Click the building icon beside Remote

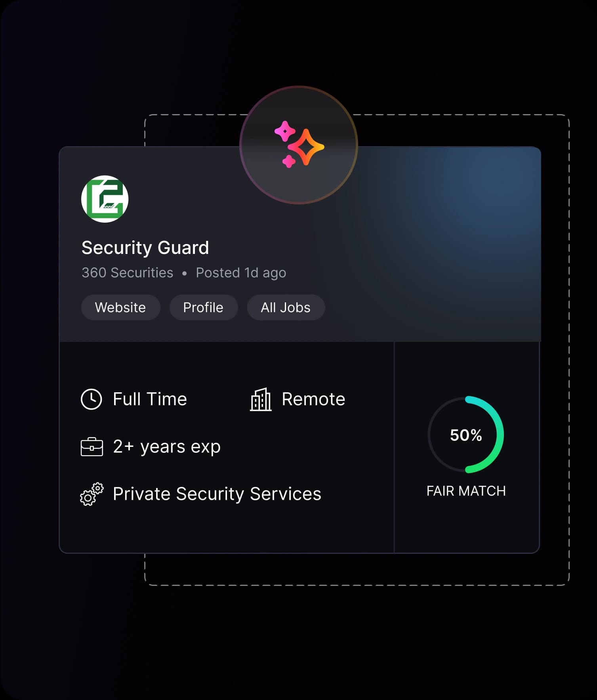pos(261,399)
